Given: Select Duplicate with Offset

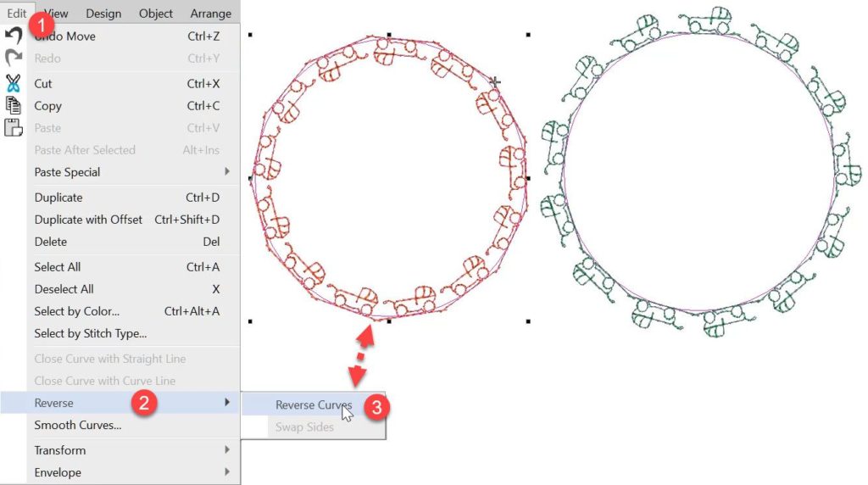Looking at the screenshot, I should [88, 220].
